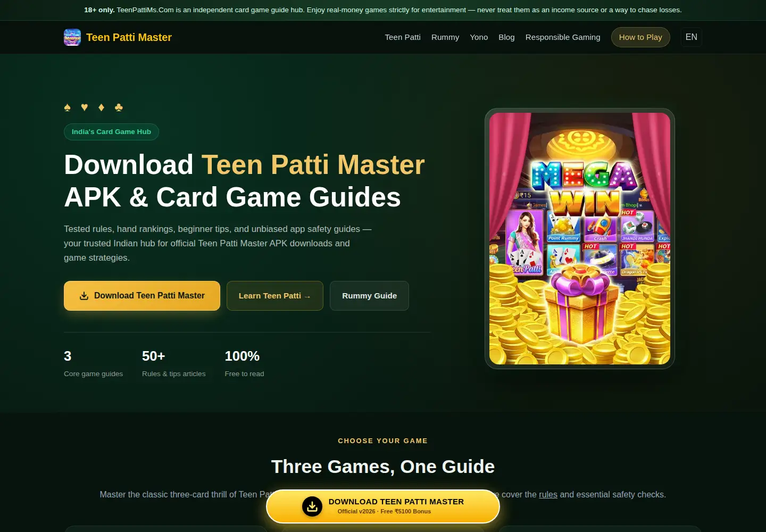
Task: Click the Download Teen Patti Master hero button
Action: coord(142,296)
